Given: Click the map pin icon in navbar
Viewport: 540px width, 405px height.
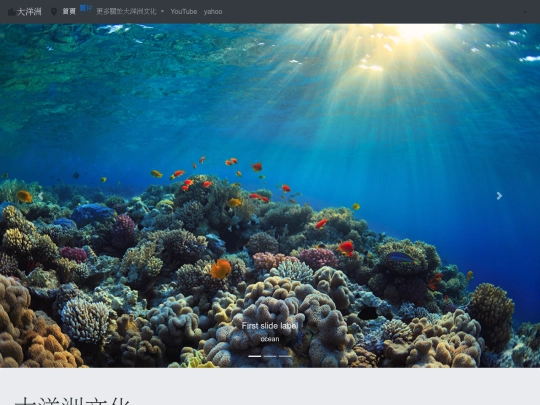Looking at the screenshot, I should (54, 12).
